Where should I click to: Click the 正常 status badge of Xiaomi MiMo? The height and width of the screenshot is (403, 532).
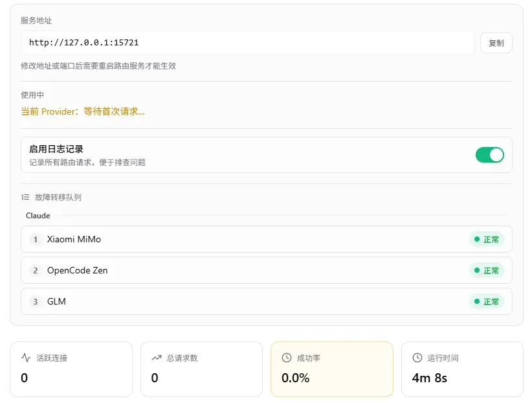click(487, 239)
